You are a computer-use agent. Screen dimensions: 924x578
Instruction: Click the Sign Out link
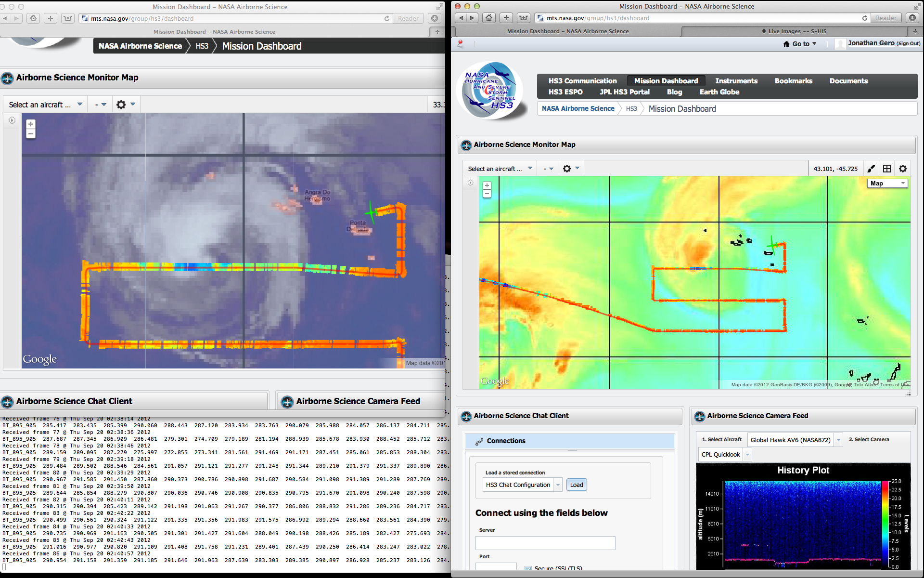coord(909,44)
